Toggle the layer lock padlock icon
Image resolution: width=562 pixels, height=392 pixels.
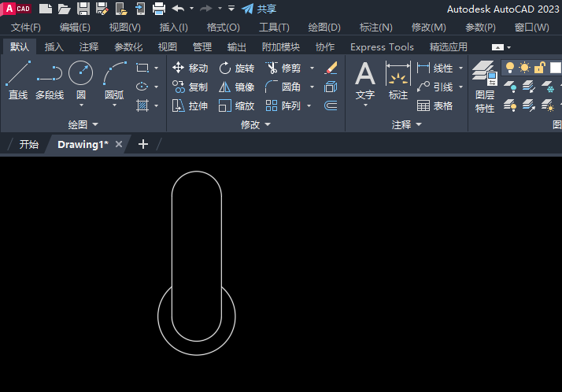[540, 68]
